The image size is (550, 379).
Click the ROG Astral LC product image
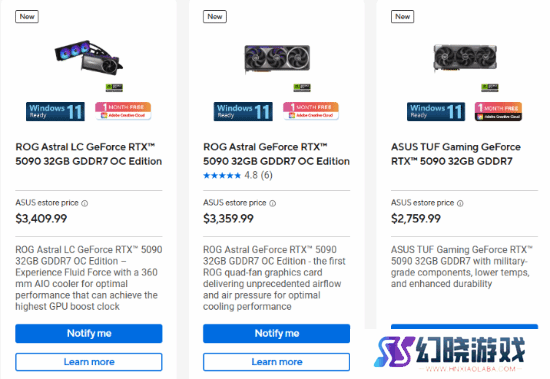pyautogui.click(x=88, y=58)
